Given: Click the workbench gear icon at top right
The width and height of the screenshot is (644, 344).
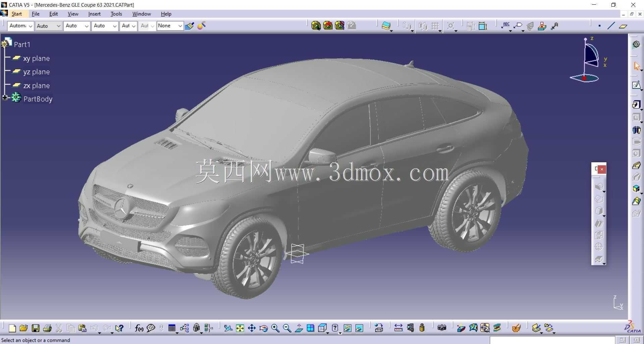Looking at the screenshot, I should (x=636, y=44).
